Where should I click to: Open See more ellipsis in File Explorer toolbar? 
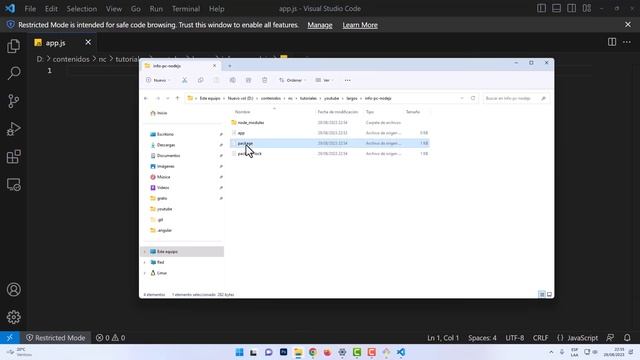pyautogui.click(x=347, y=80)
